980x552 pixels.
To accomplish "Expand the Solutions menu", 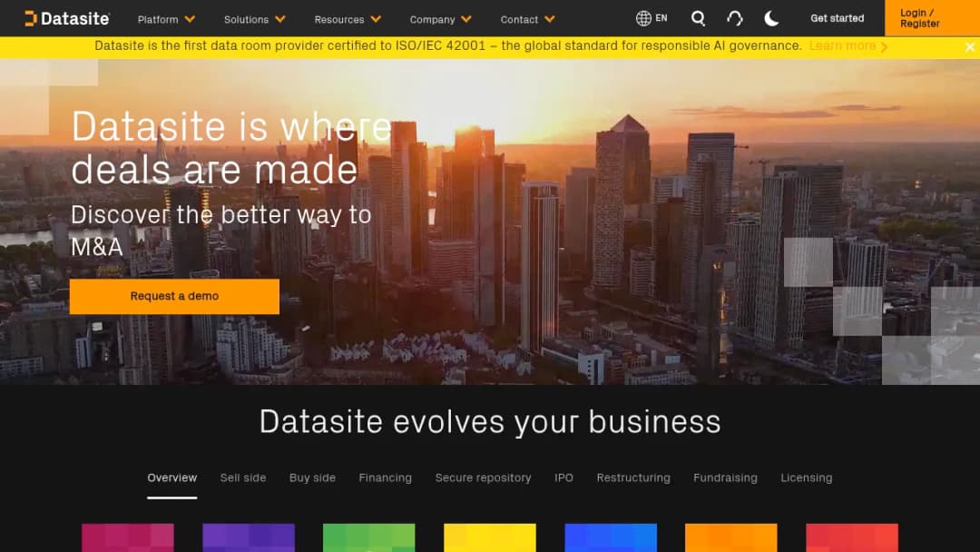I will click(x=254, y=19).
